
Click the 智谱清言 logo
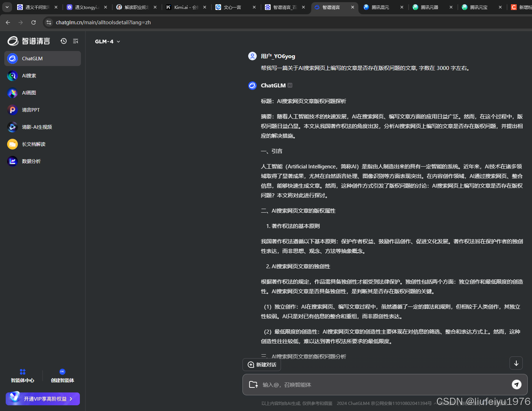coord(29,41)
